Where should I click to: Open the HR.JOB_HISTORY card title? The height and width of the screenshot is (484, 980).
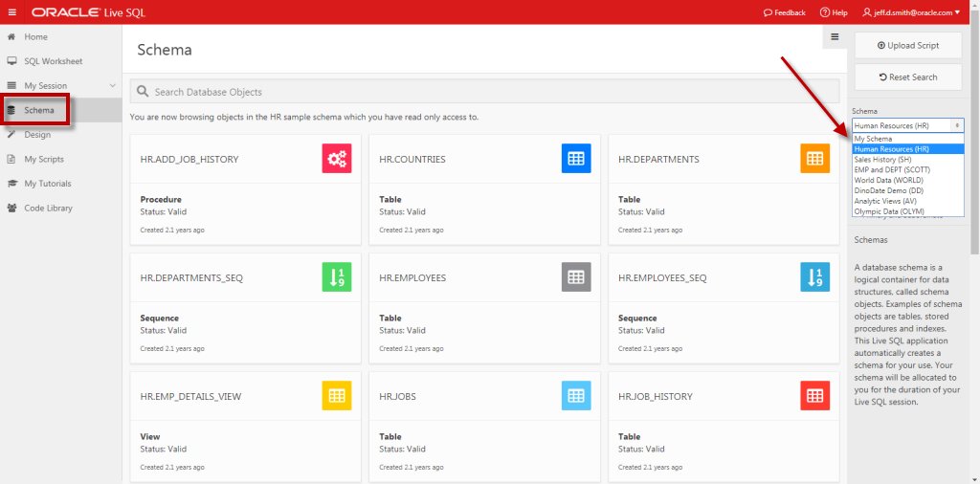click(655, 397)
